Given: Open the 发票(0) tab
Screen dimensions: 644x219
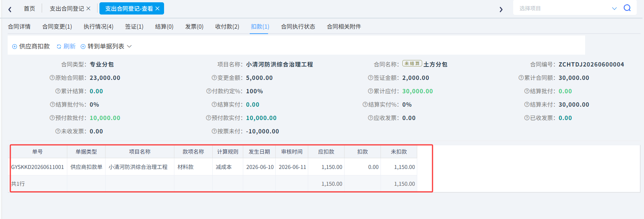Looking at the screenshot, I should coord(194,26).
